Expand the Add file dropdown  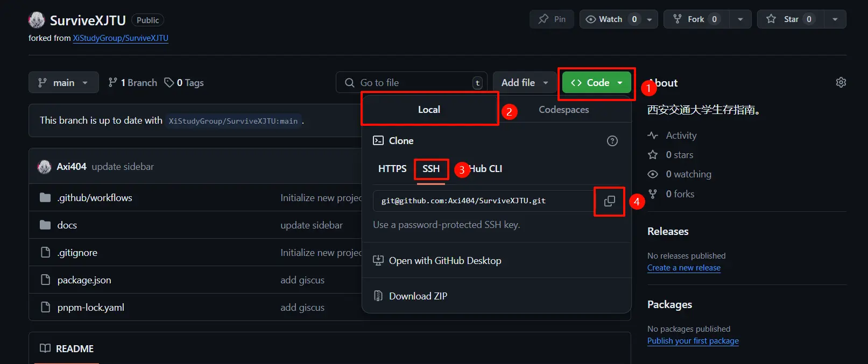[x=525, y=82]
